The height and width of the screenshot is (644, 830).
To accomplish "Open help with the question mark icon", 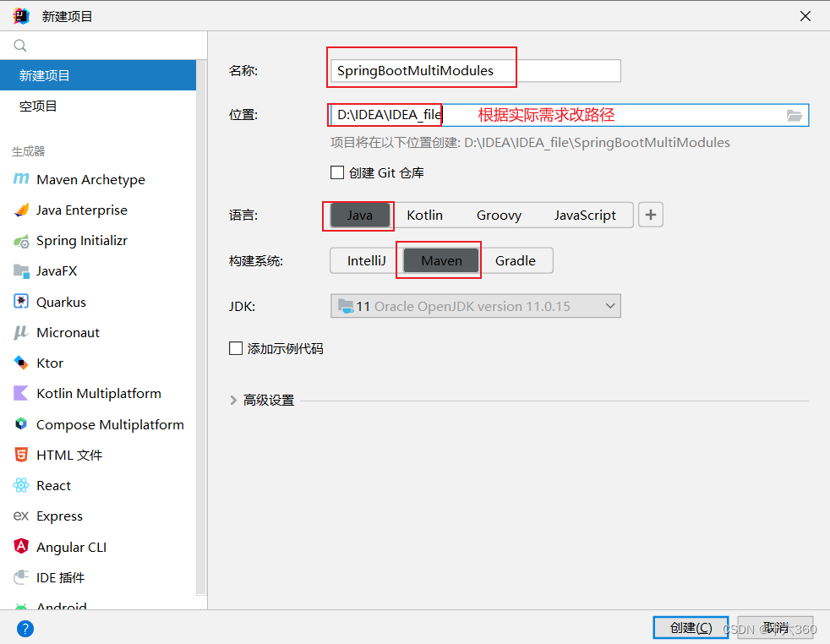I will (x=25, y=629).
